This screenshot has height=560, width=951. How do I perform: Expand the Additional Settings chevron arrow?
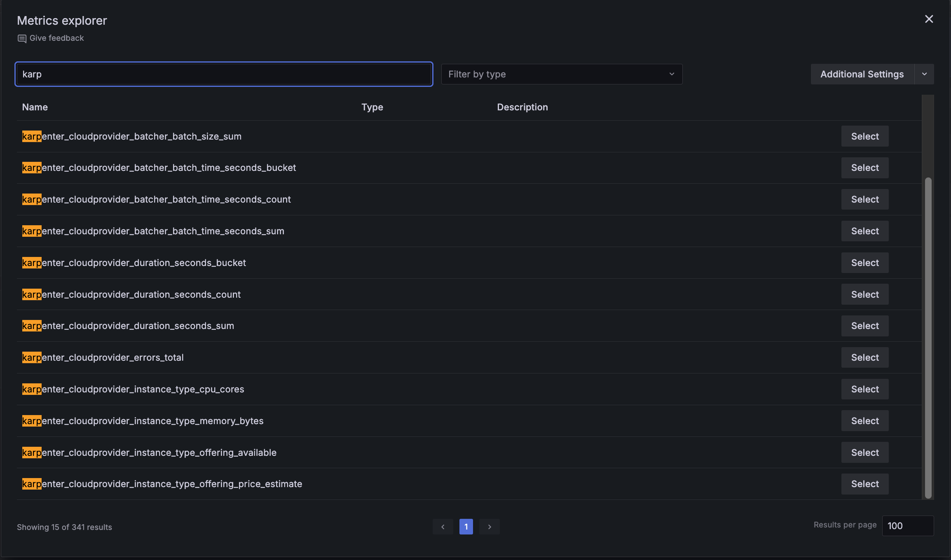point(924,74)
